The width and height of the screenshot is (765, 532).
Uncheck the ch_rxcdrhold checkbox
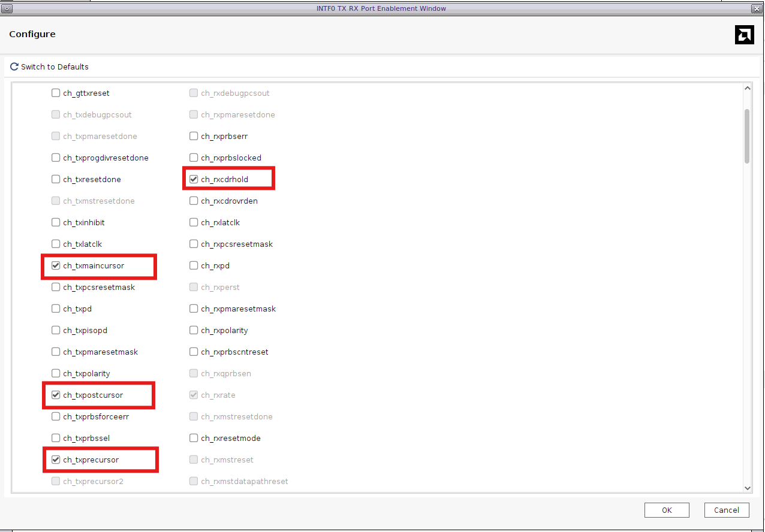coord(194,179)
